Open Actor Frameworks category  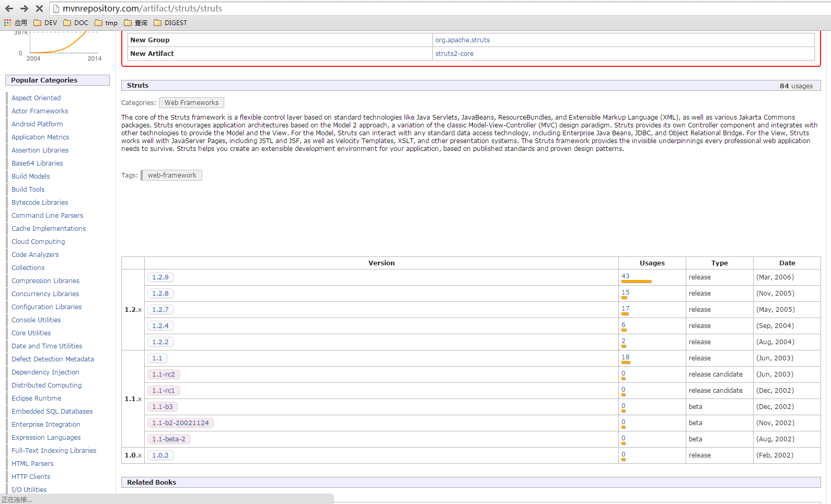tap(40, 111)
